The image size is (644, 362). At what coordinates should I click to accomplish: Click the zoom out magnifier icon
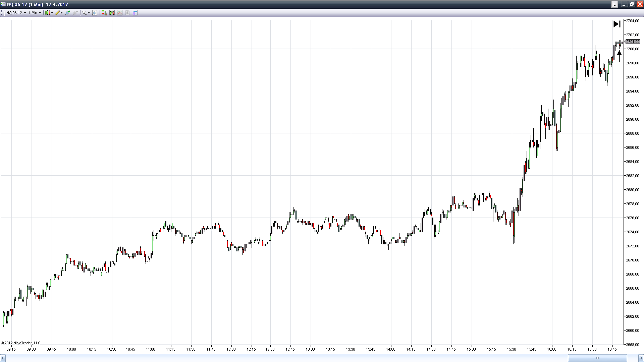coord(75,13)
